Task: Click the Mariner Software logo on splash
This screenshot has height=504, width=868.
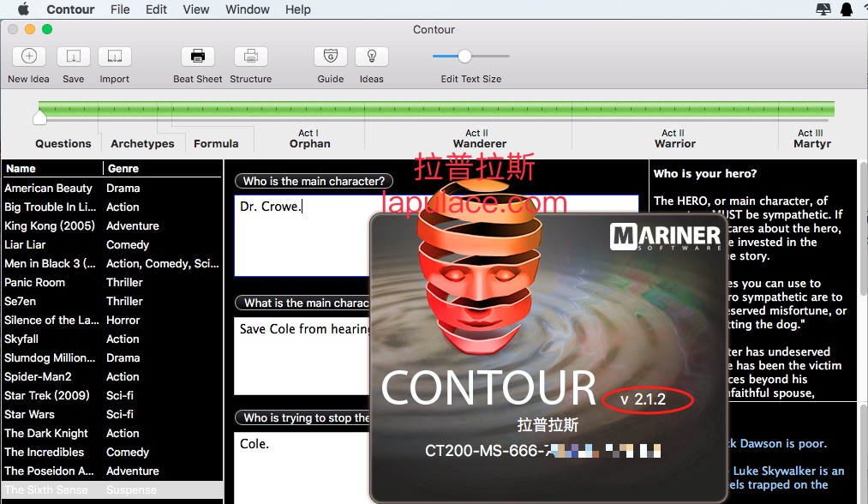Action: [x=666, y=237]
